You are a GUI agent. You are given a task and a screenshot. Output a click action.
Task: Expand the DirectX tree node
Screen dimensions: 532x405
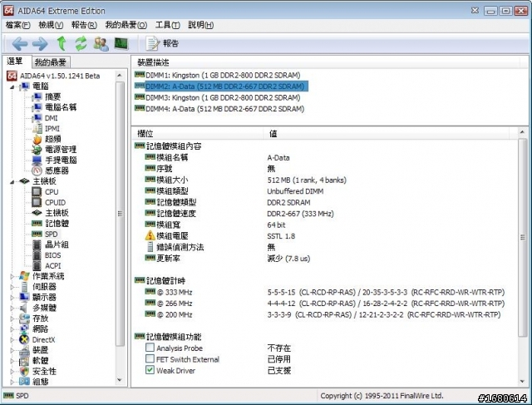point(12,339)
